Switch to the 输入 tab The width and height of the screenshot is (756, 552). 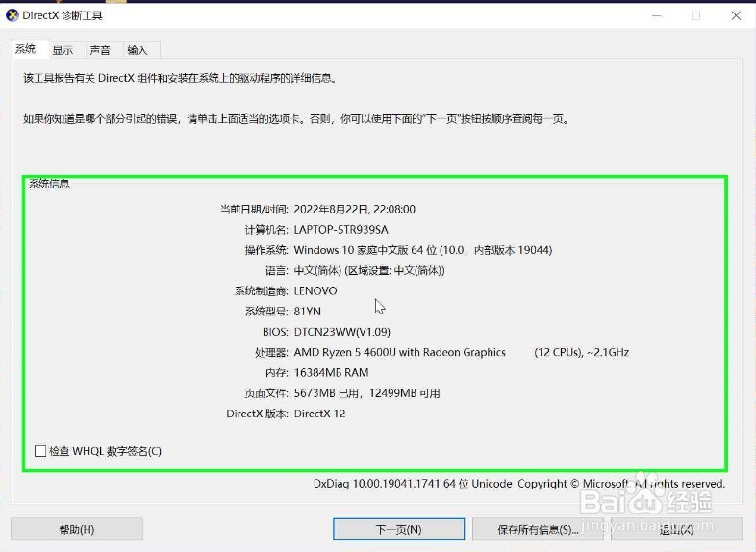138,50
